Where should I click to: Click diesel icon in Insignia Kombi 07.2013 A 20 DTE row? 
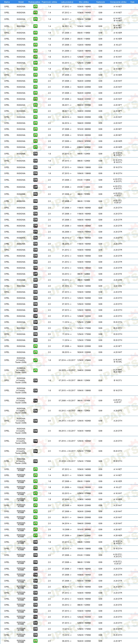(35, 611)
